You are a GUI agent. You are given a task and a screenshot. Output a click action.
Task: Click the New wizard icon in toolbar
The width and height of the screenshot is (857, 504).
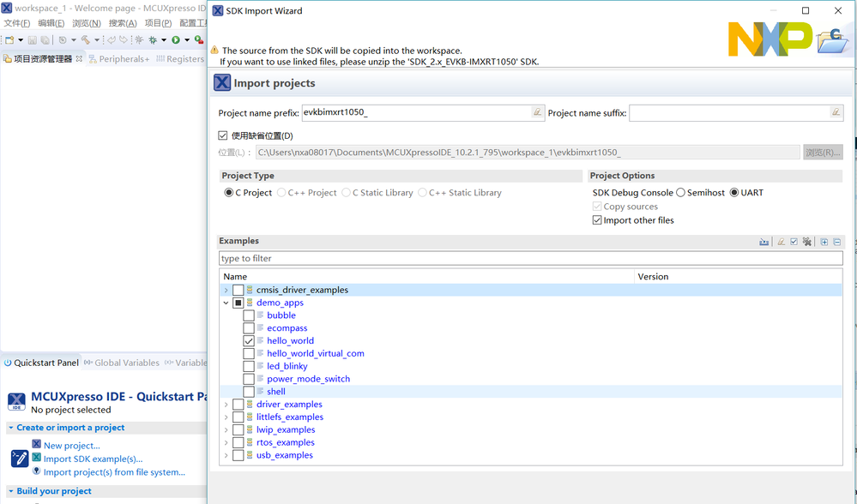coord(9,40)
